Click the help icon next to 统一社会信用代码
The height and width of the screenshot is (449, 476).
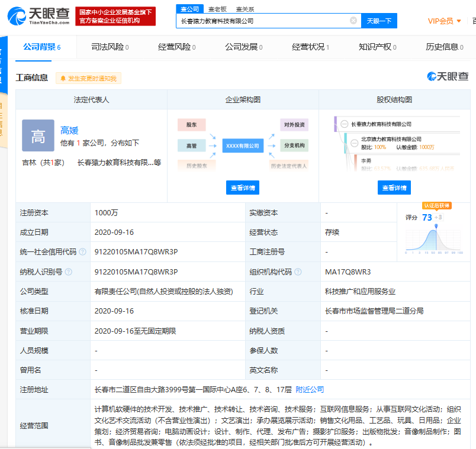coord(82,252)
